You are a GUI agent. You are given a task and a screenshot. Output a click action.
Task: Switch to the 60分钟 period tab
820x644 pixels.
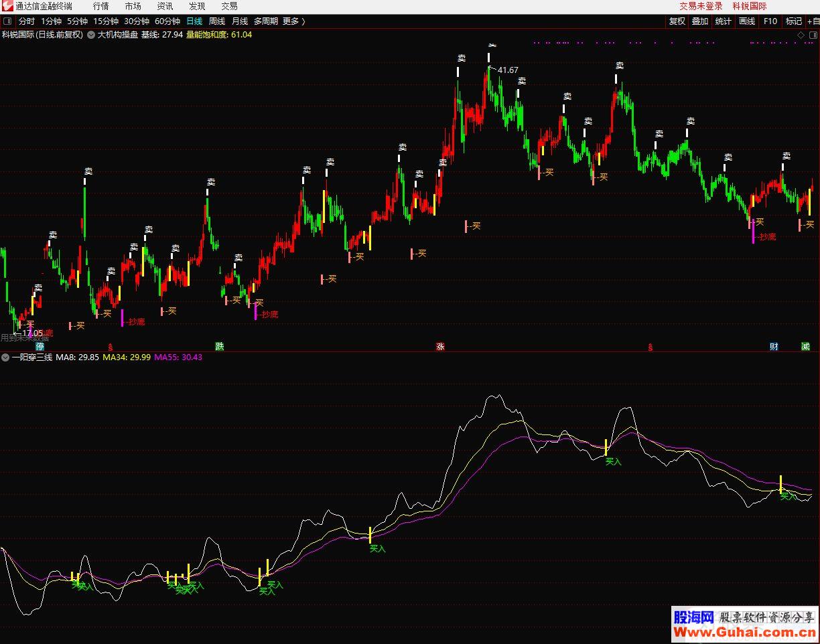[167, 21]
